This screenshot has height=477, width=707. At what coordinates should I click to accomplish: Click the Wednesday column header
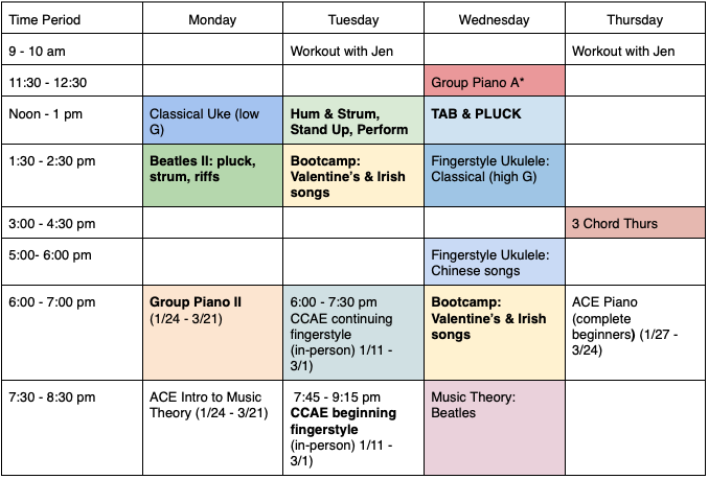coord(494,20)
